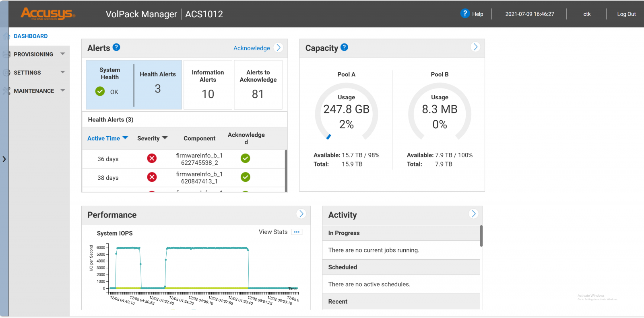Open Capacity details with the arrow icon

pyautogui.click(x=475, y=47)
